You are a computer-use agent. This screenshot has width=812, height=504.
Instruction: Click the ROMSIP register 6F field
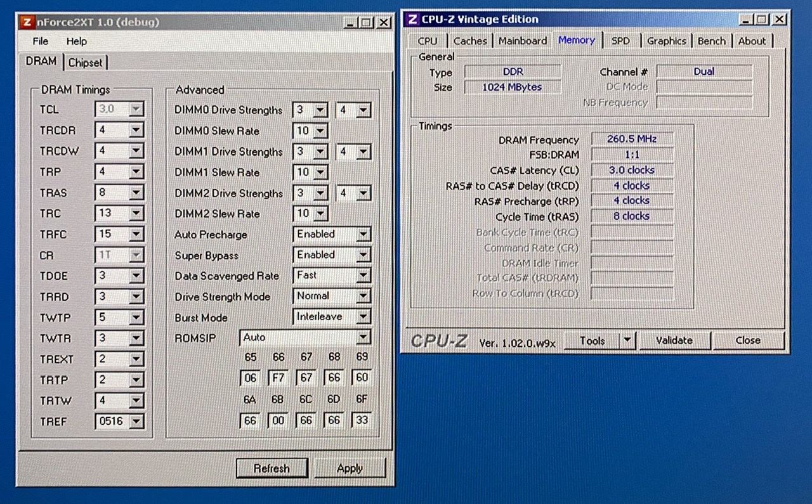click(x=362, y=420)
